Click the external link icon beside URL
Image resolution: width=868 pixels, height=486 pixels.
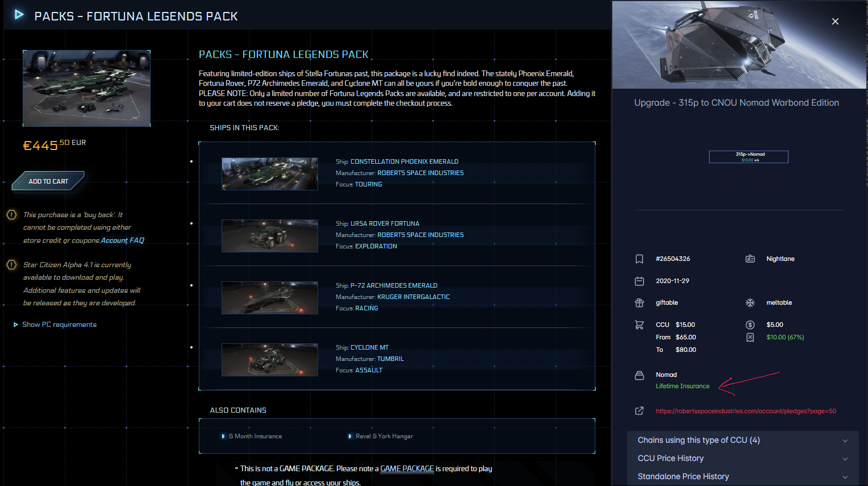click(x=639, y=411)
